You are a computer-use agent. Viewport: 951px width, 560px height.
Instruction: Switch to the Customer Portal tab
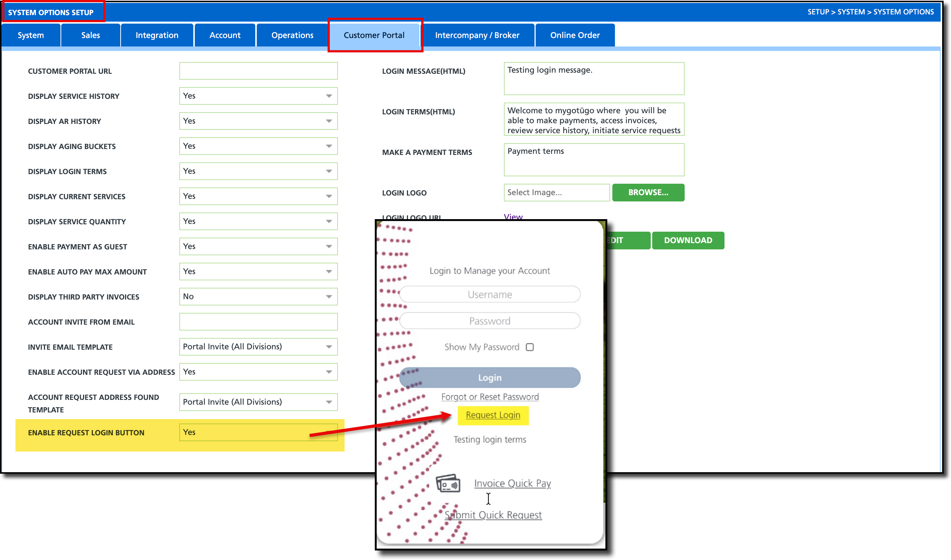pos(374,35)
